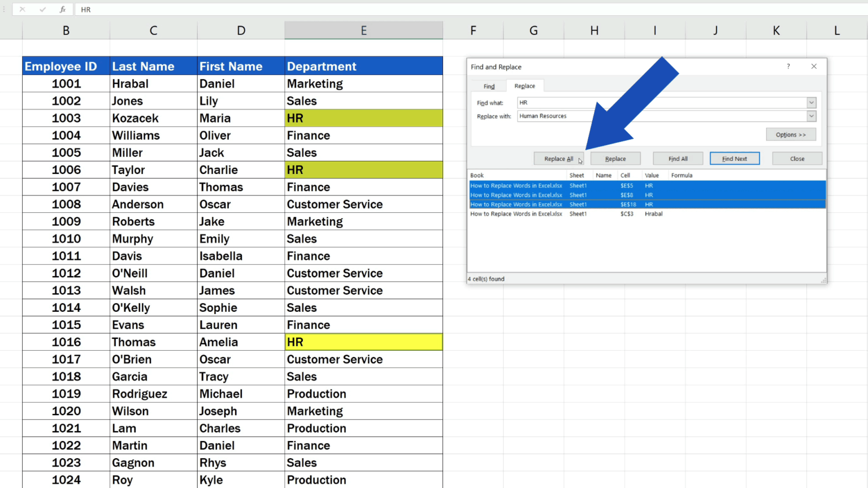
Task: Click the yellow HR cell for employee 1016
Action: [x=363, y=342]
